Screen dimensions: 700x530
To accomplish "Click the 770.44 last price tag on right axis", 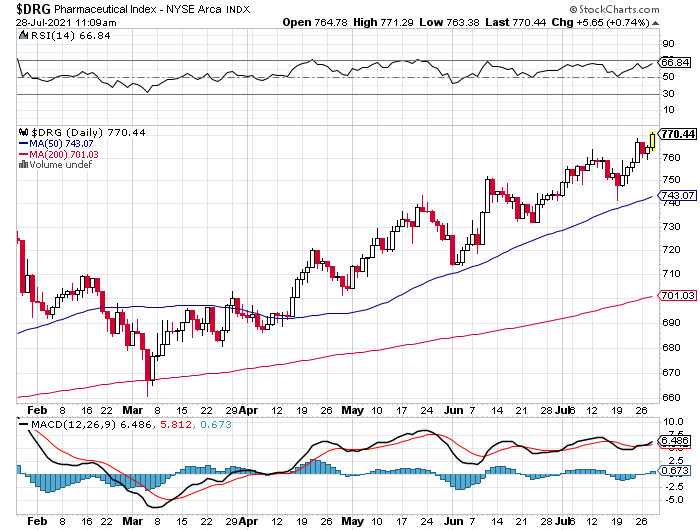I will click(677, 134).
